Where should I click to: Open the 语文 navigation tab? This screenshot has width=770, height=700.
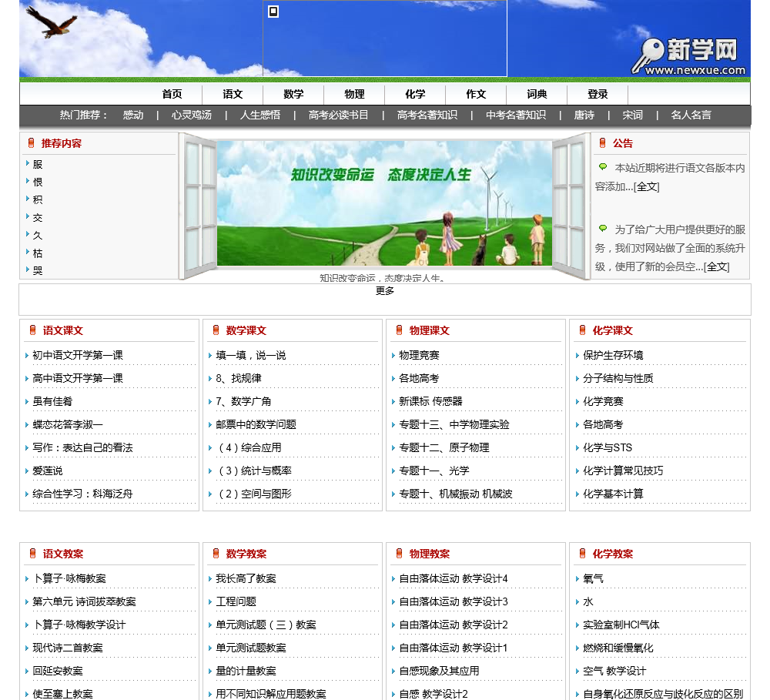233,94
